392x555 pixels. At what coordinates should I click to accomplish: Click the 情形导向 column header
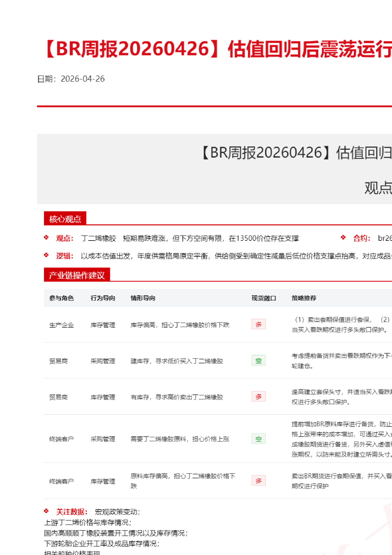tap(143, 298)
